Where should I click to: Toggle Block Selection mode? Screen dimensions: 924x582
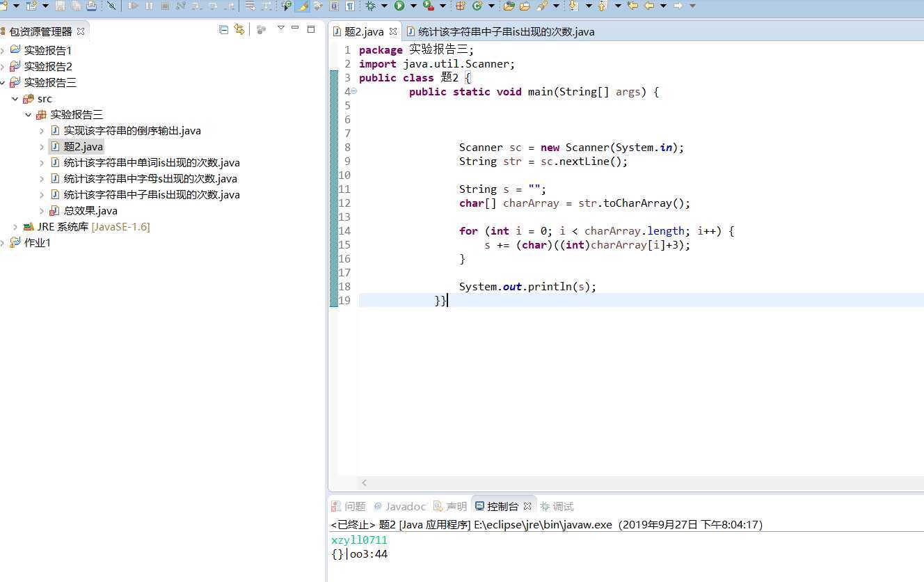coord(334,6)
